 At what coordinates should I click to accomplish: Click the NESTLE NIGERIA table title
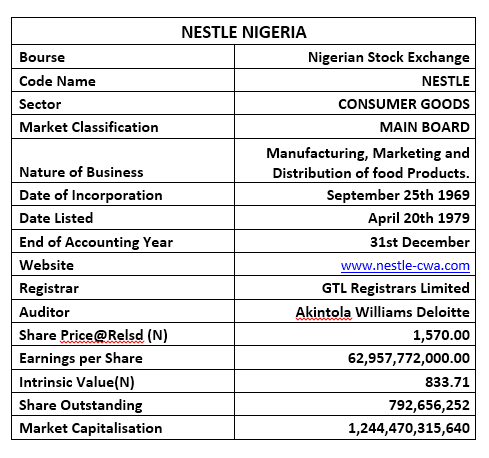[244, 32]
